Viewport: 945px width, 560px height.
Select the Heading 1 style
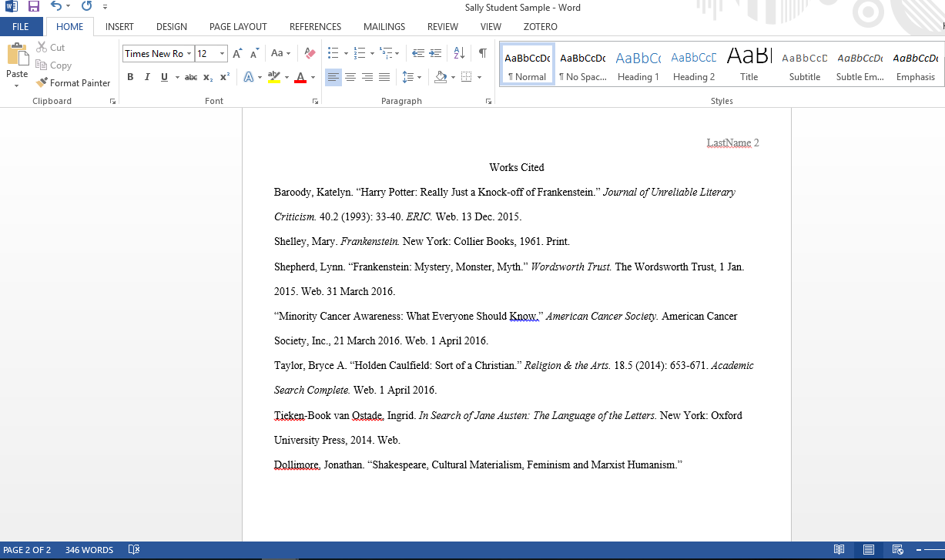click(638, 63)
